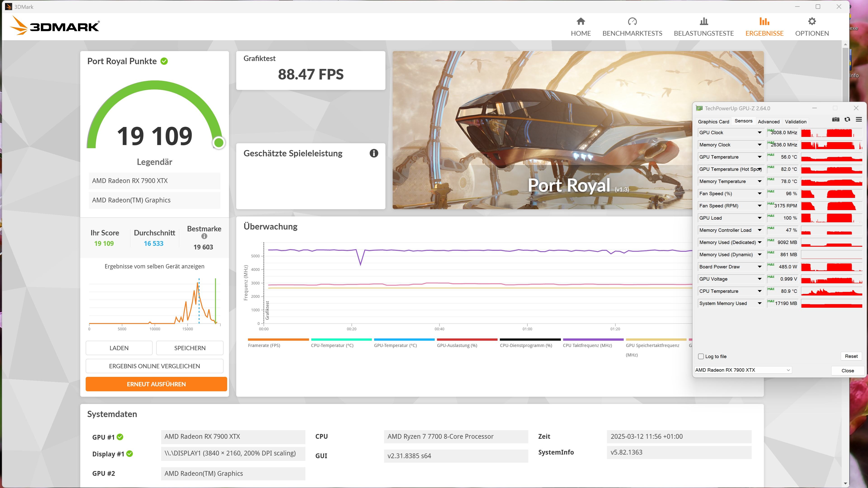Image resolution: width=868 pixels, height=488 pixels.
Task: Switch to Graphics Card tab in GPU-Z
Action: click(713, 122)
